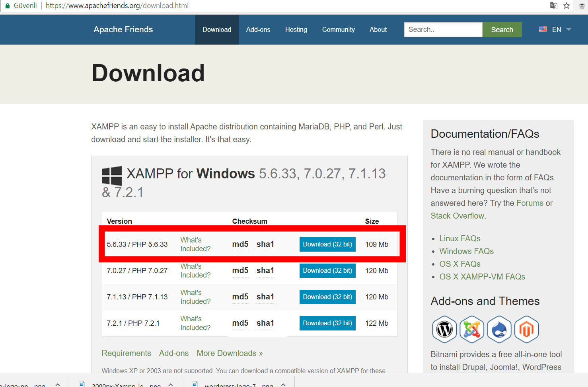This screenshot has width=588, height=387.
Task: Open the Drupal add-on icon
Action: [499, 329]
